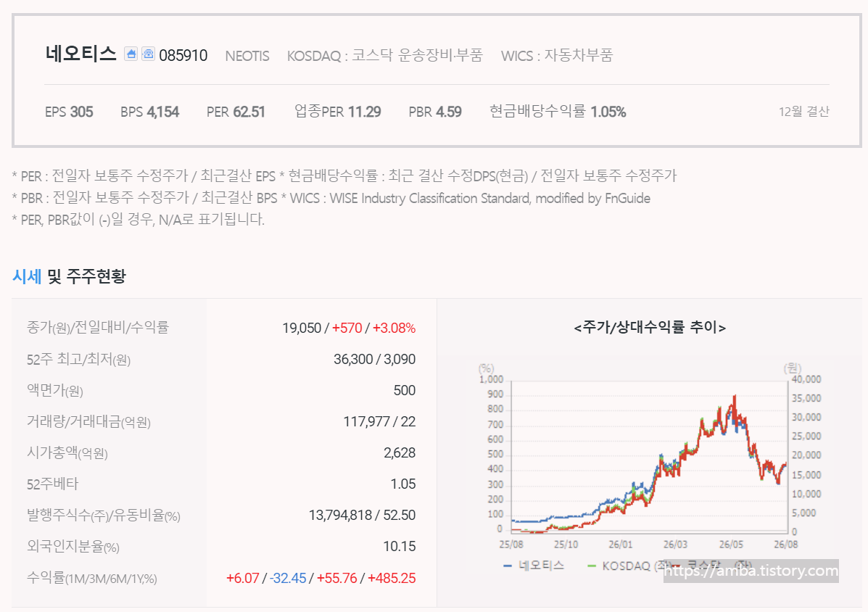The height and width of the screenshot is (612, 868).
Task: Click the 시세 및 주주현황 section heading
Action: coord(69,276)
